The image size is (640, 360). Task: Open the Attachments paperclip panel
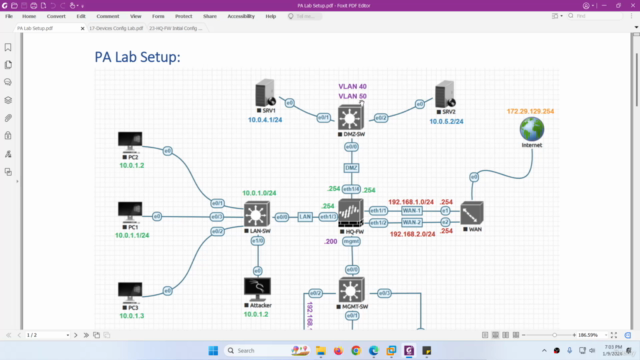point(8,118)
